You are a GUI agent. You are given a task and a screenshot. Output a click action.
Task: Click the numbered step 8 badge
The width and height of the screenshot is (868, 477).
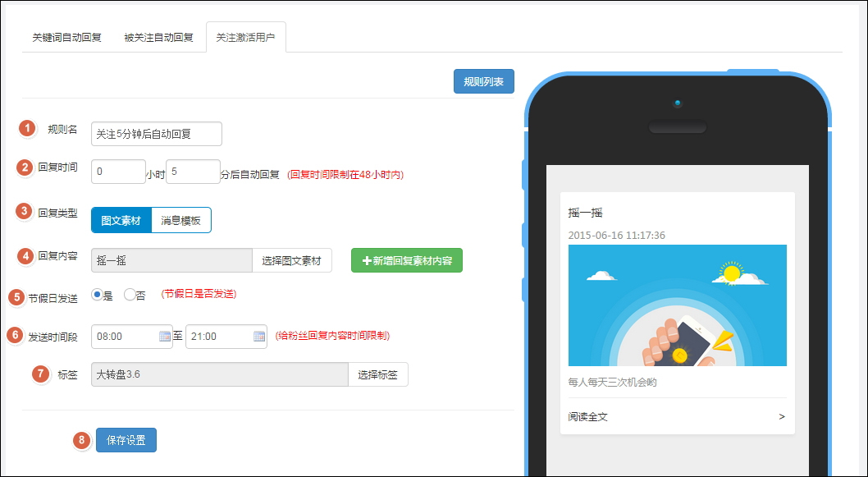[81, 441]
